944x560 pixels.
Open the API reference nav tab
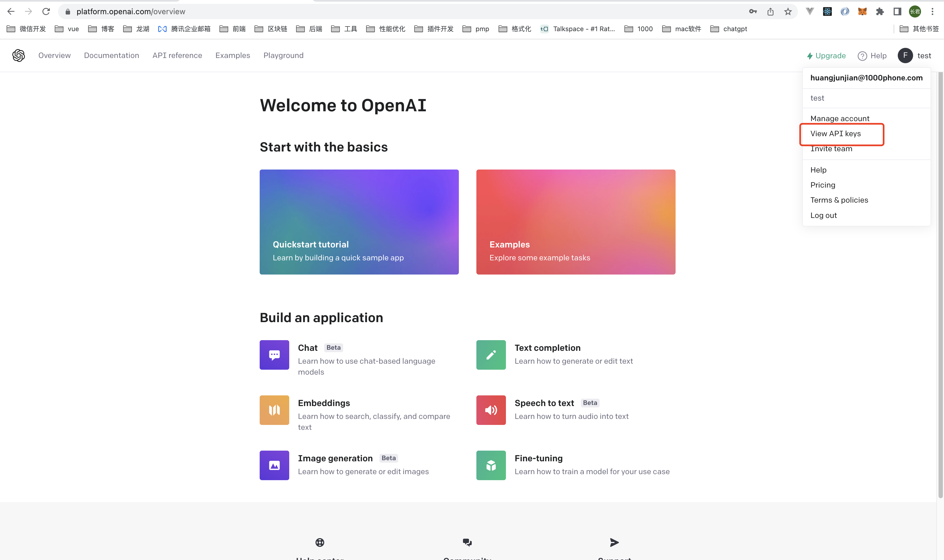point(177,56)
